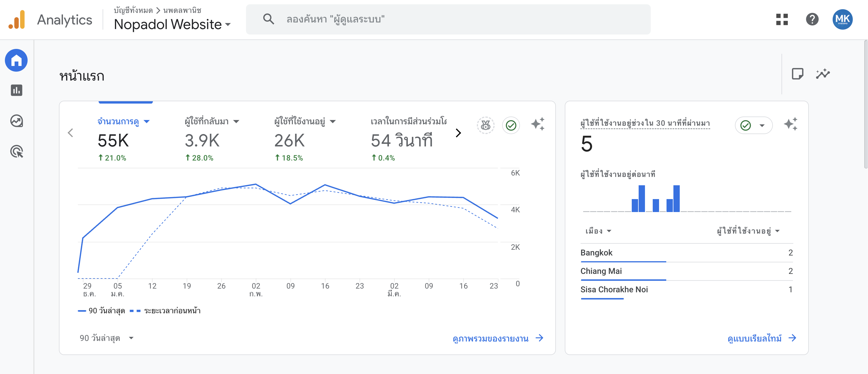Click the search field ลองค้นหา
The height and width of the screenshot is (374, 868).
click(448, 19)
